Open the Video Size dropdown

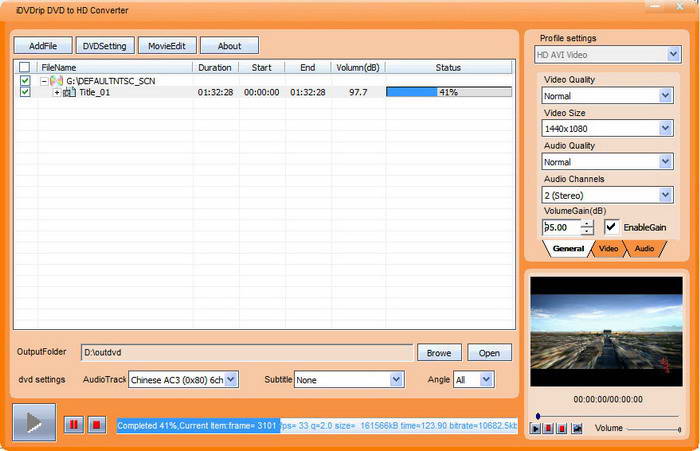665,129
